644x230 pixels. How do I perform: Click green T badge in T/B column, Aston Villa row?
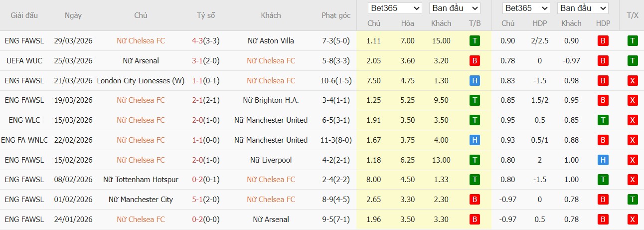pos(475,41)
